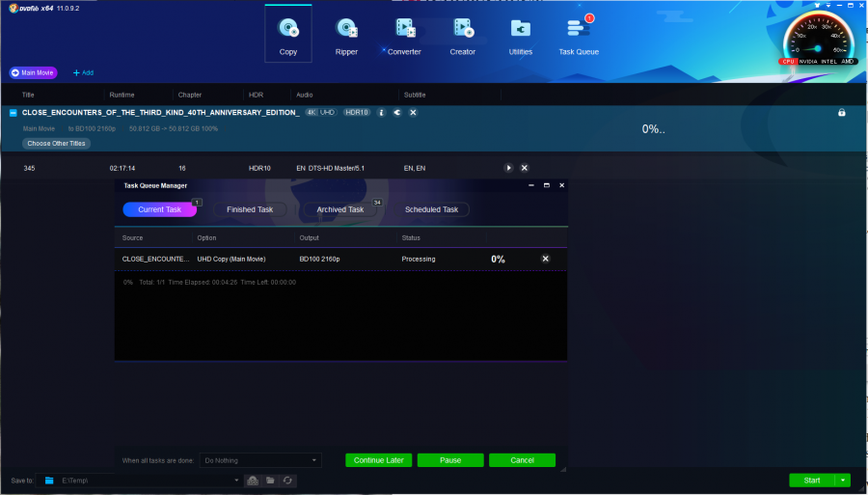Collapse the Close Encounters source entry
Screen dimensions: 868x495
click(x=14, y=112)
